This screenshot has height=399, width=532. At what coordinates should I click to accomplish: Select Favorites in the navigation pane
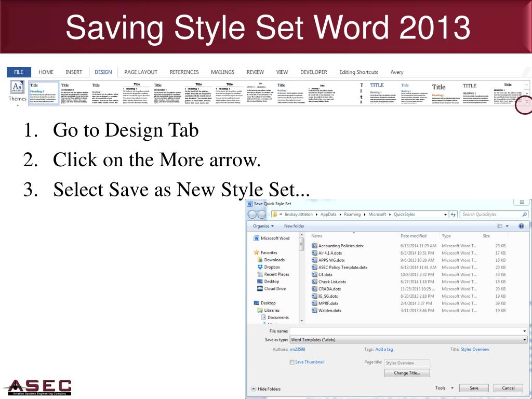(265, 252)
